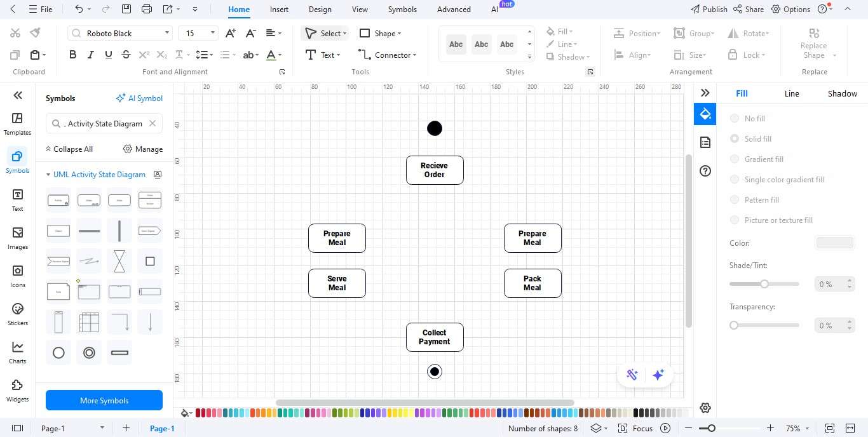Switch to the Insert ribbon tab
The image size is (868, 437).
[x=279, y=9]
